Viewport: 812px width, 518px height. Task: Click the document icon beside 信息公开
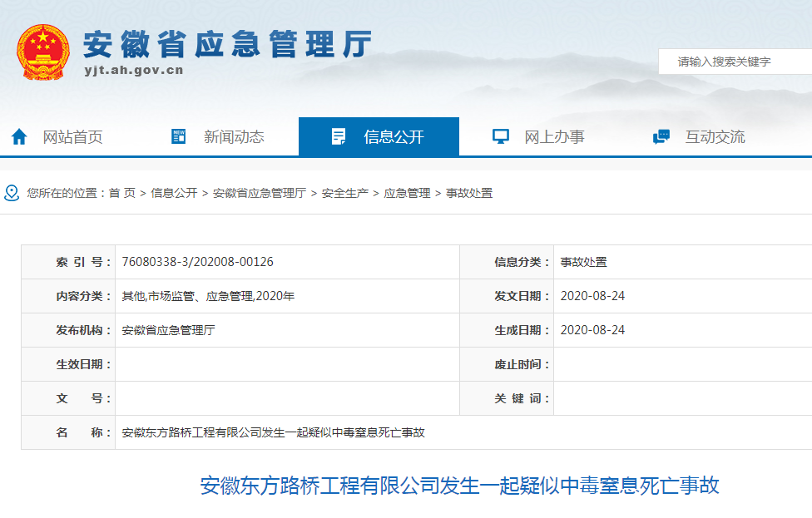click(338, 136)
